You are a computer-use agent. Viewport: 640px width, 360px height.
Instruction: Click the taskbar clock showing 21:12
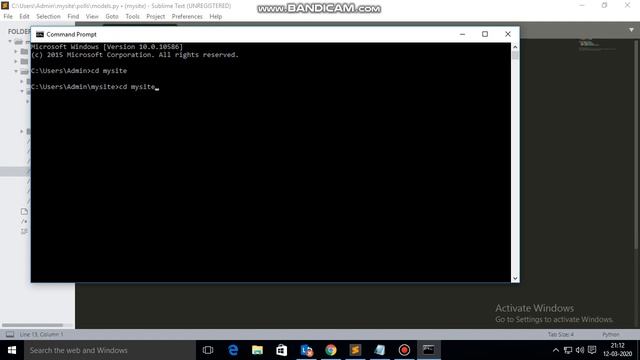618,350
